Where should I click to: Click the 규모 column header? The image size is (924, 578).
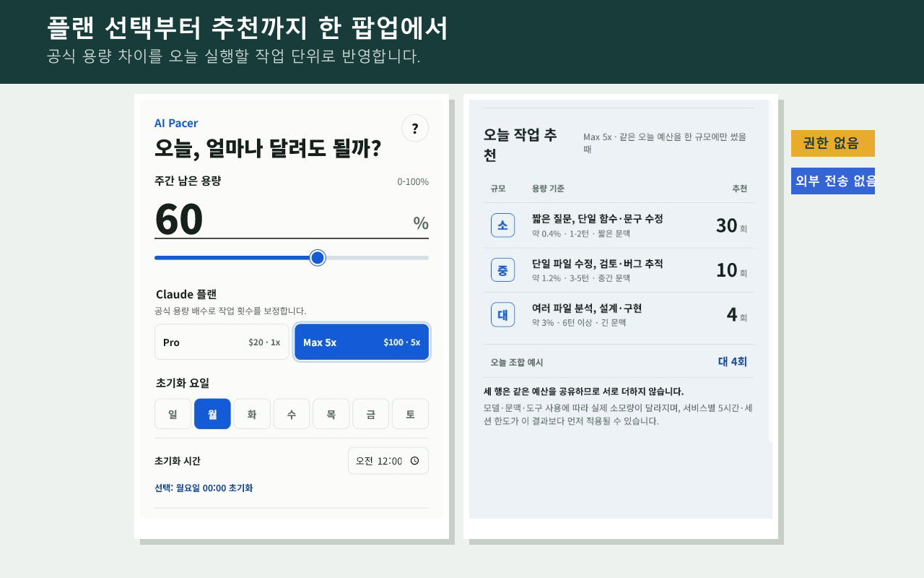(x=498, y=189)
